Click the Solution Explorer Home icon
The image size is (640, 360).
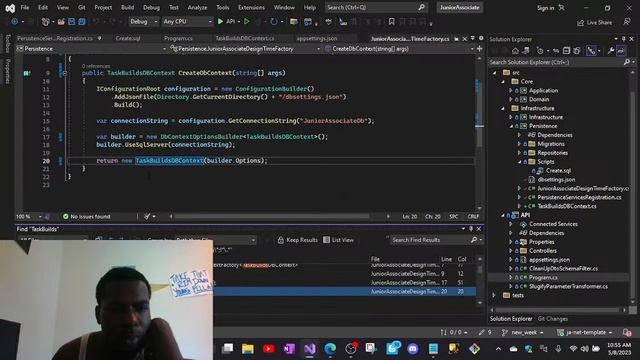coord(515,51)
